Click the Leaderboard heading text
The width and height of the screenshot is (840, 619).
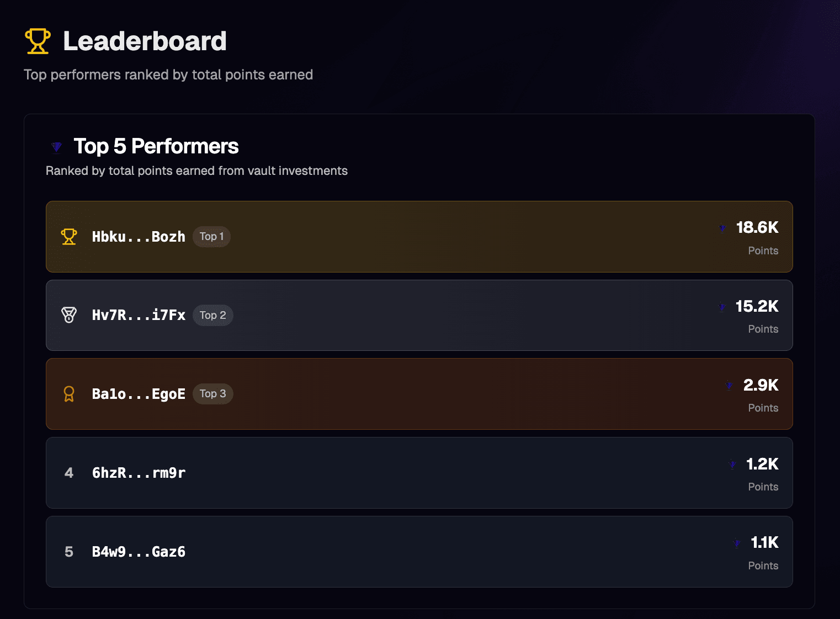(x=145, y=41)
